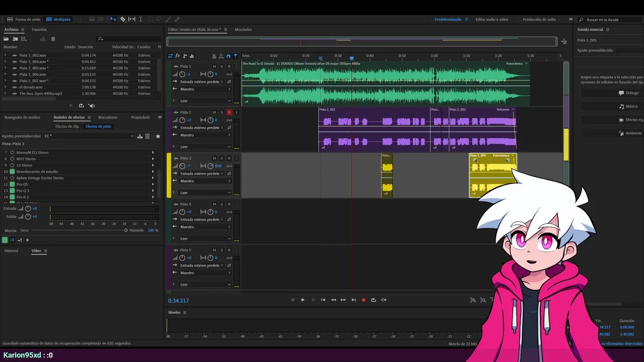Expand the Pista 3_003.wav file row

point(5,55)
